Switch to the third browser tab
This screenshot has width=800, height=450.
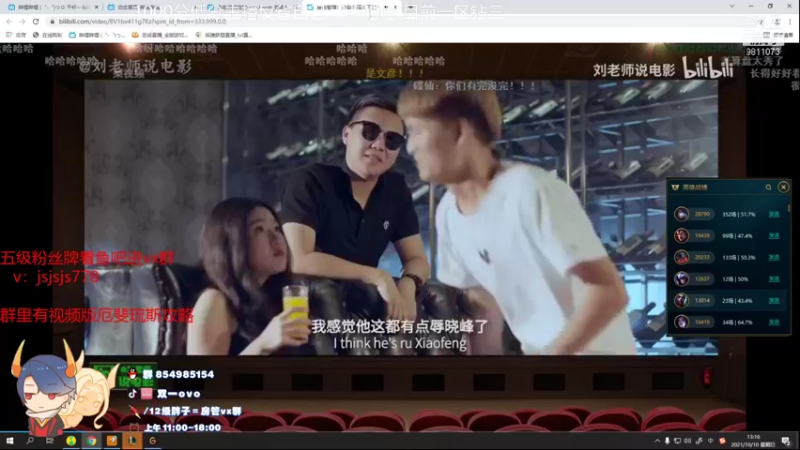[252, 7]
